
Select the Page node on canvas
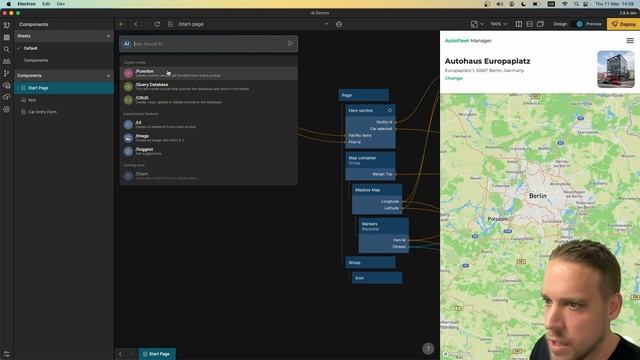coord(364,95)
